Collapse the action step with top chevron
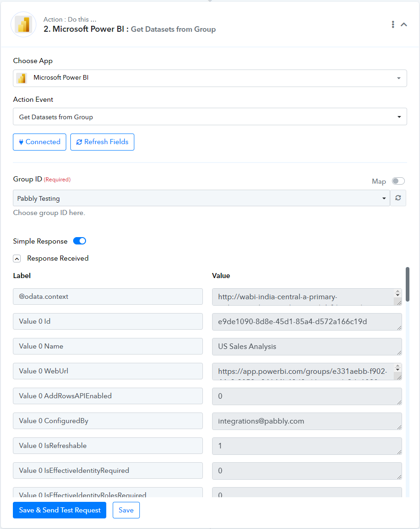The width and height of the screenshot is (420, 529). [404, 24]
